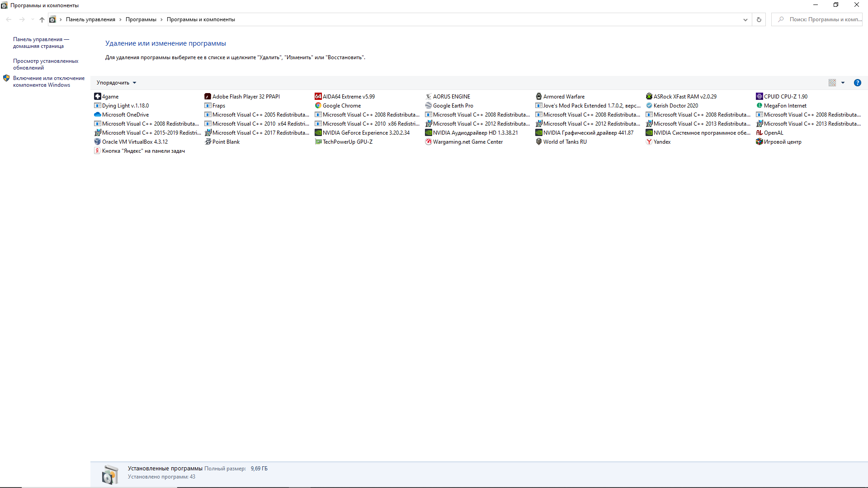Click the Кнопка Яндекс taskbar entry icon

click(97, 150)
